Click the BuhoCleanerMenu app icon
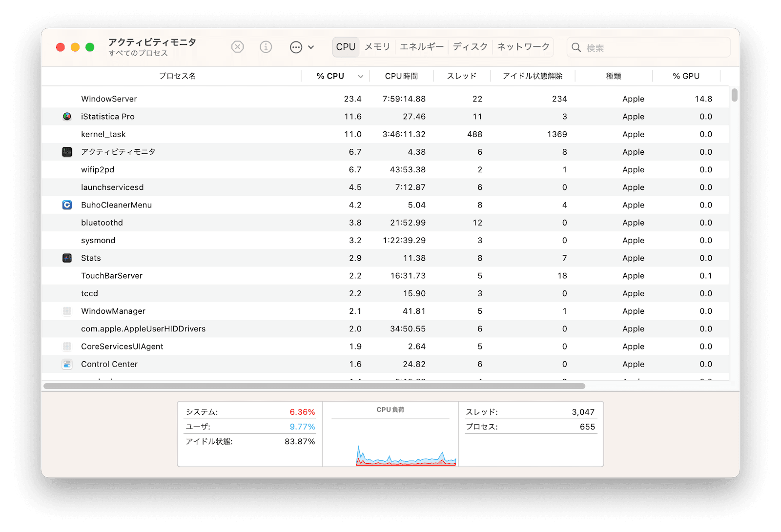 pyautogui.click(x=67, y=205)
